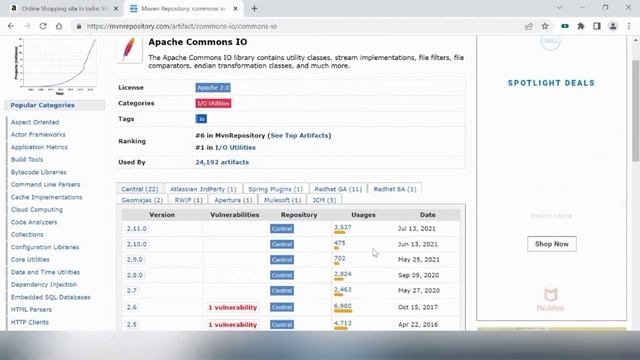This screenshot has height=360, width=640.
Task: Open version 2.10.0
Action: pos(136,244)
